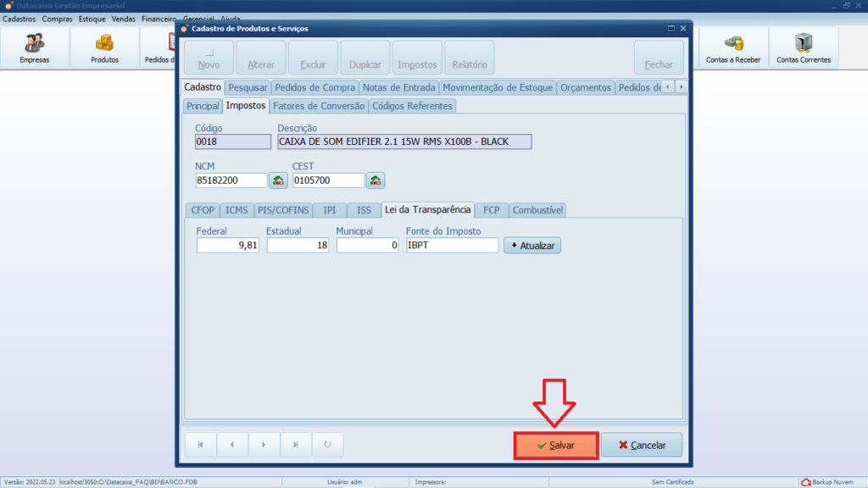The image size is (868, 488).
Task: Open the Fatores de Conversão tab
Action: [319, 106]
